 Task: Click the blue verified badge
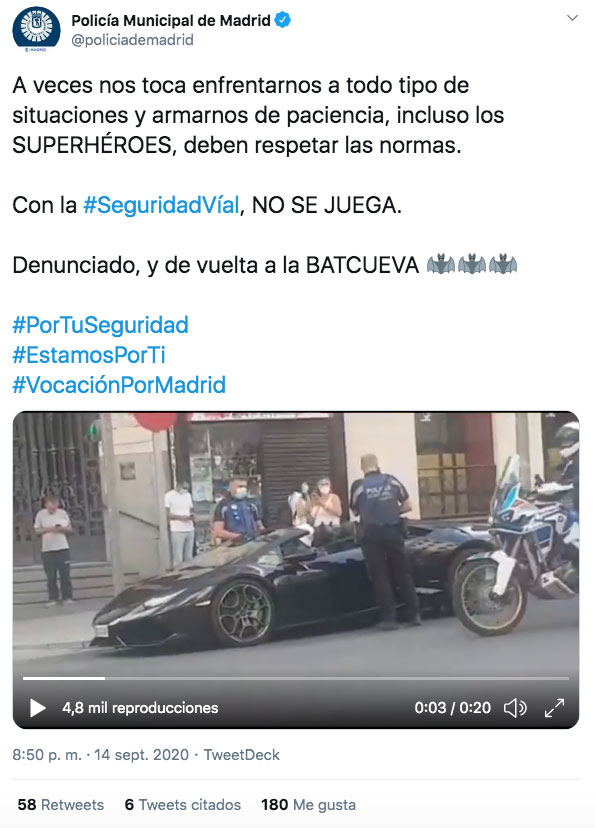click(x=283, y=20)
